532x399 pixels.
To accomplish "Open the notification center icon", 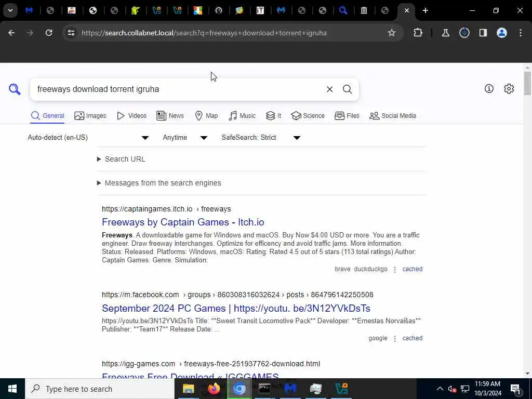I will 515,389.
